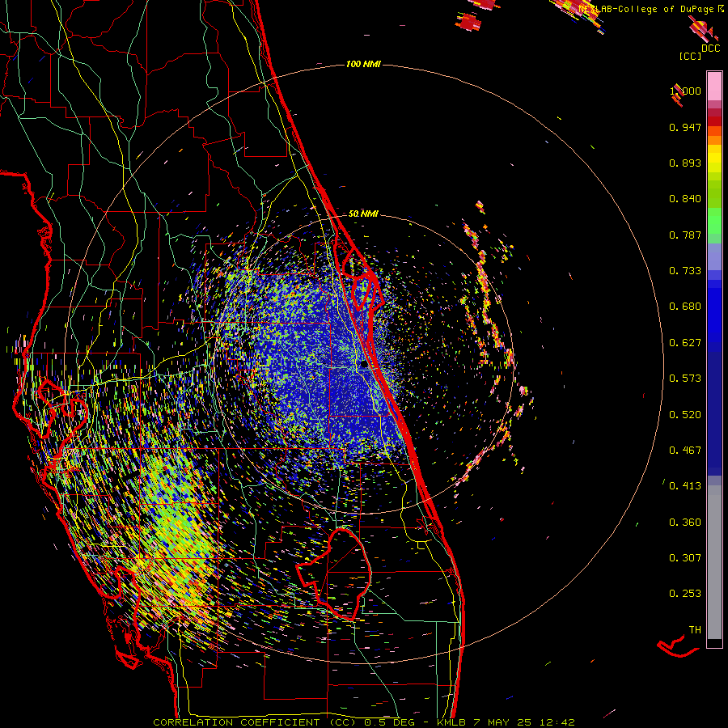Screen dimensions: 728x728
Task: Click the "50 NMI" range ring label
Action: pyautogui.click(x=363, y=214)
